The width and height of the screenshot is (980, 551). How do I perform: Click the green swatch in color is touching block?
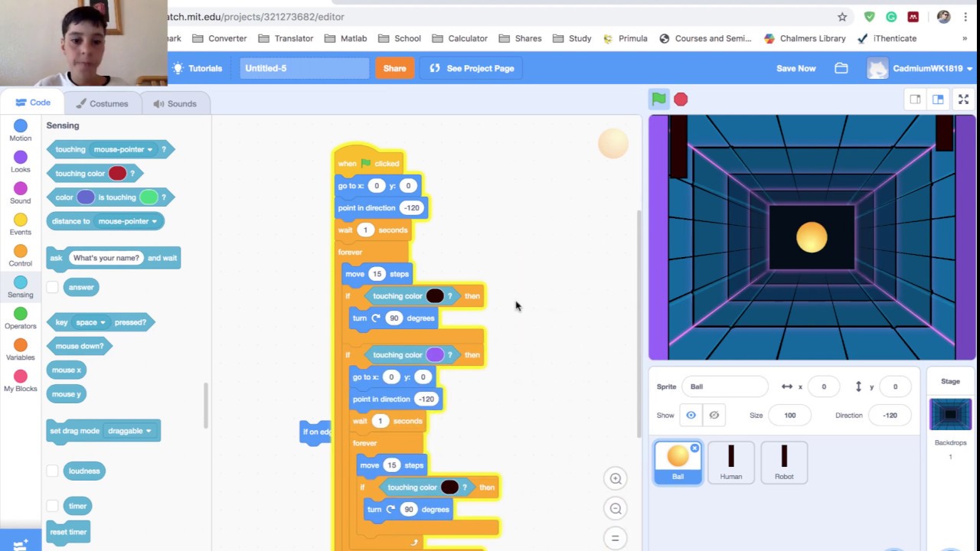pyautogui.click(x=149, y=197)
